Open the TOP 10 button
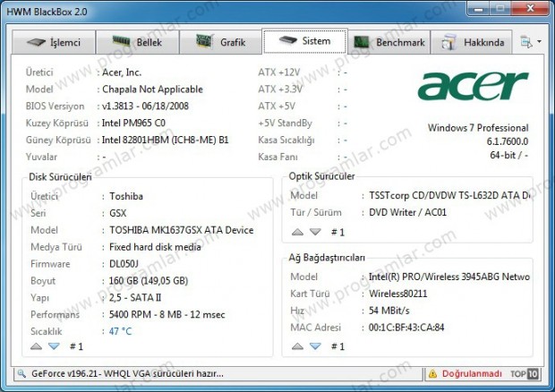Image resolution: width=555 pixels, height=392 pixels. pos(525,373)
